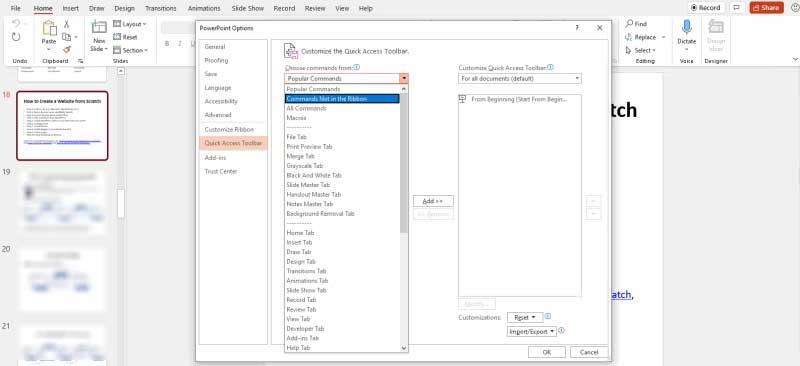
Task: Open the Import/Export dropdown
Action: coord(532,331)
